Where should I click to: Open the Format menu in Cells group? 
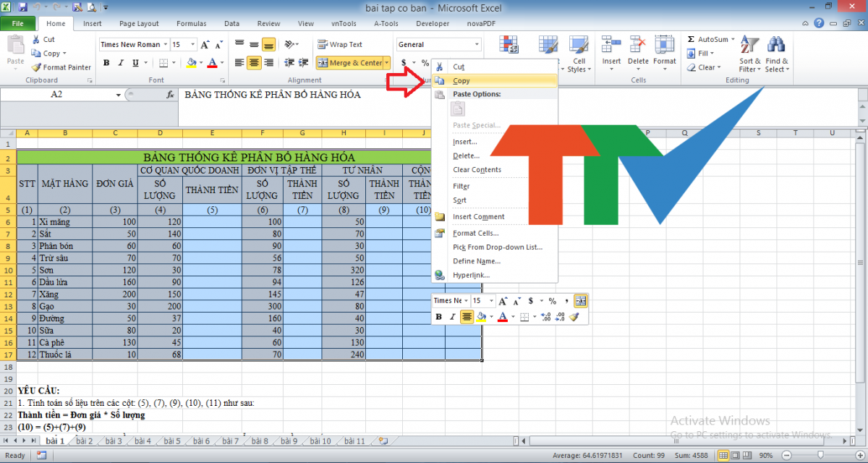665,51
